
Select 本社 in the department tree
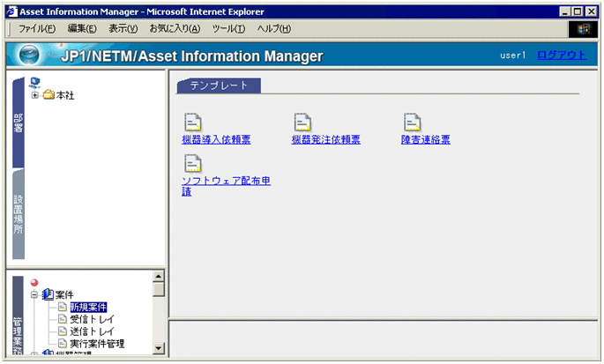tap(65, 95)
